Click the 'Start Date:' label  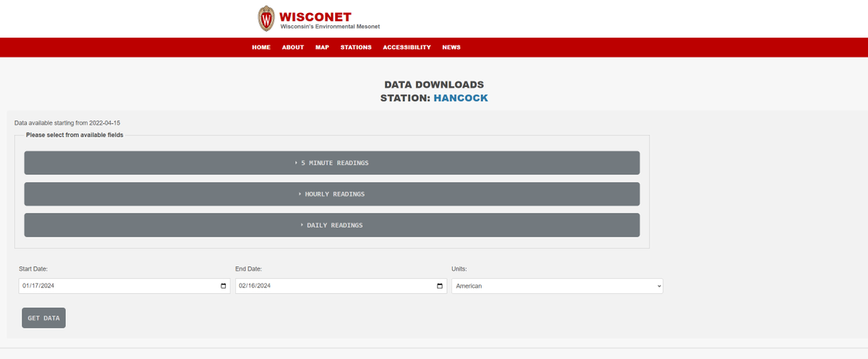tap(33, 269)
